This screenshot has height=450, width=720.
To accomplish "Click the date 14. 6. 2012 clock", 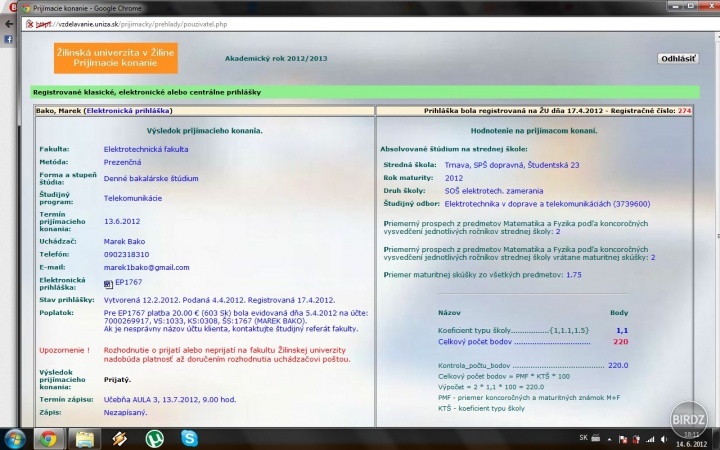I will tap(691, 444).
